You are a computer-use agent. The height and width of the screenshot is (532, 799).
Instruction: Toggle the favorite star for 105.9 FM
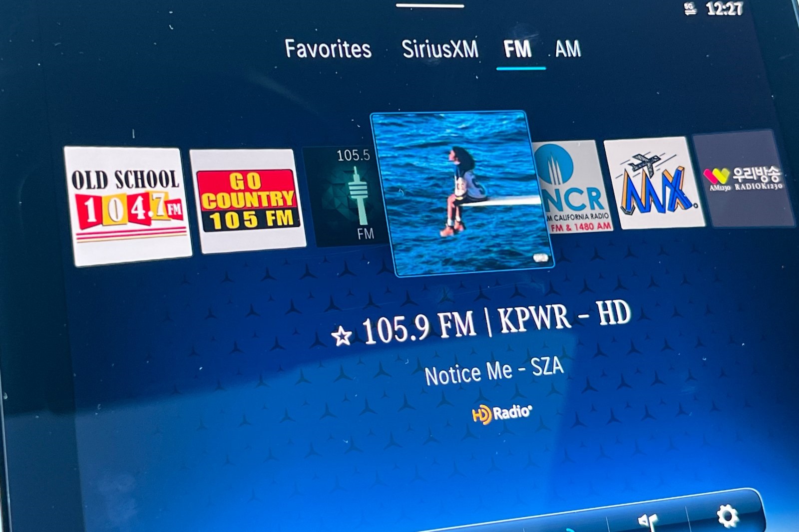coord(342,336)
